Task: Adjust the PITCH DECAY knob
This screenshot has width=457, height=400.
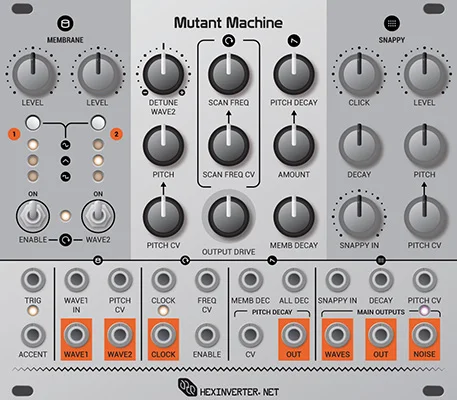Action: [x=294, y=74]
